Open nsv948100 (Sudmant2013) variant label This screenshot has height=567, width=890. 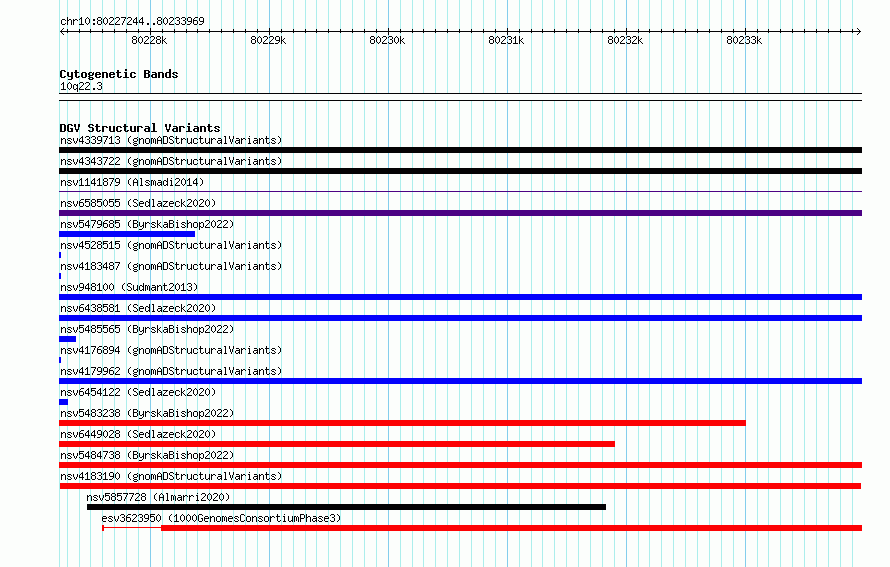pyautogui.click(x=129, y=287)
